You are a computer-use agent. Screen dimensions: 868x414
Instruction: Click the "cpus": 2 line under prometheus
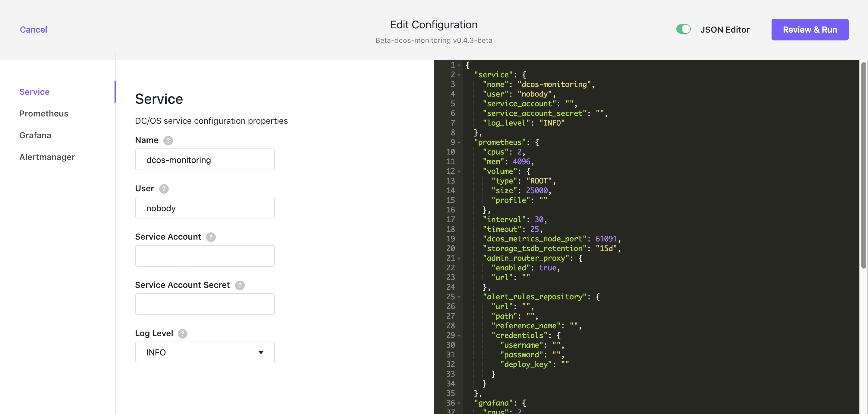(x=504, y=152)
